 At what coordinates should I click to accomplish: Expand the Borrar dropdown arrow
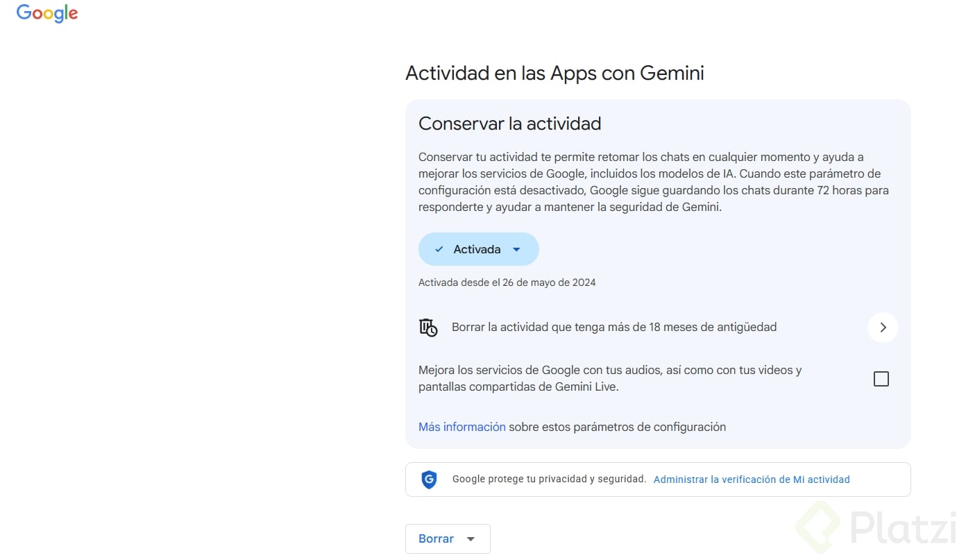point(471,539)
